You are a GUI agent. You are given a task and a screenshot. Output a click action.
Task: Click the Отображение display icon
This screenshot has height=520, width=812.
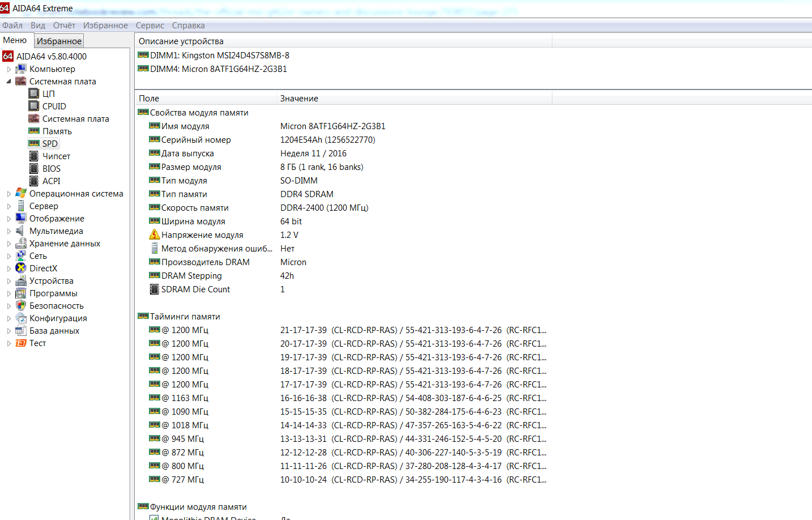[x=21, y=218]
